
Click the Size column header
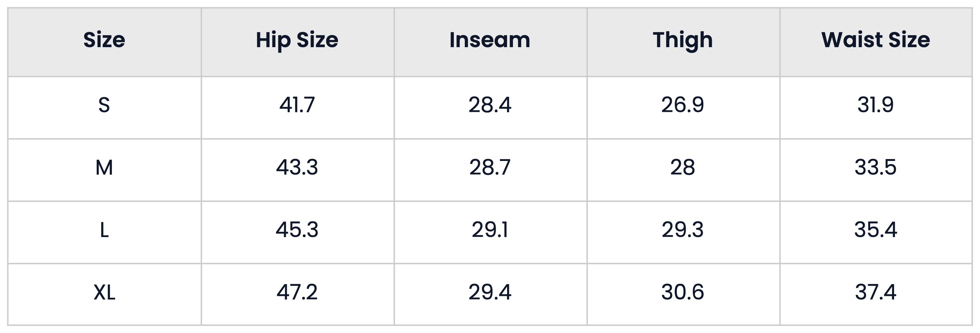tap(104, 40)
